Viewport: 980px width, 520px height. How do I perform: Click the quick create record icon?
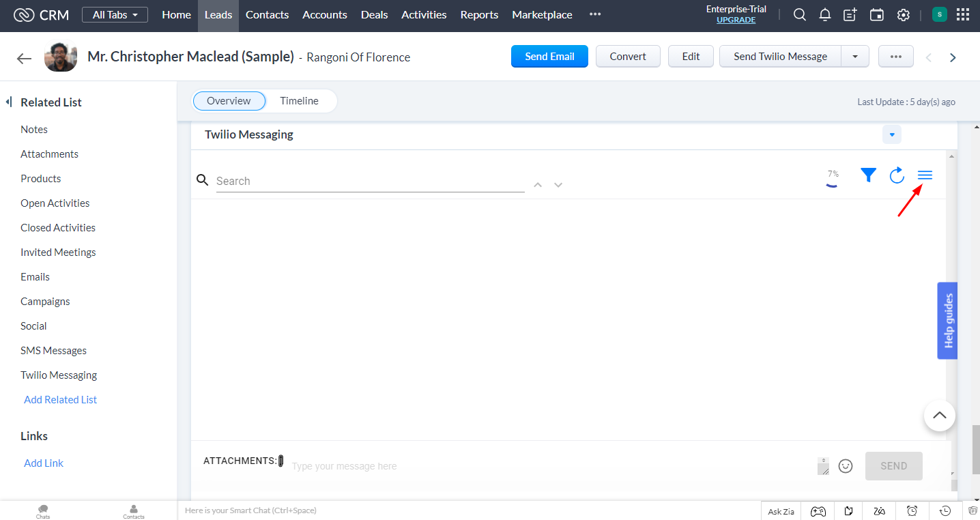850,14
